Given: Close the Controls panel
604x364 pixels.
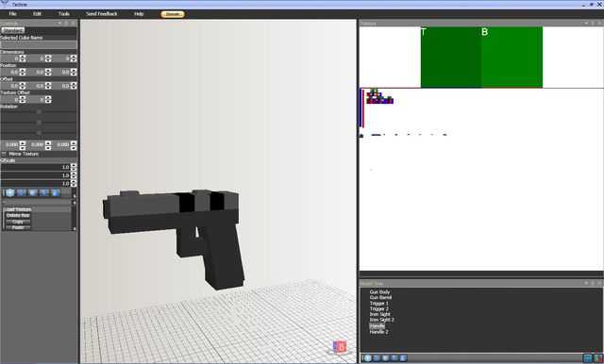Looking at the screenshot, I should [x=74, y=24].
